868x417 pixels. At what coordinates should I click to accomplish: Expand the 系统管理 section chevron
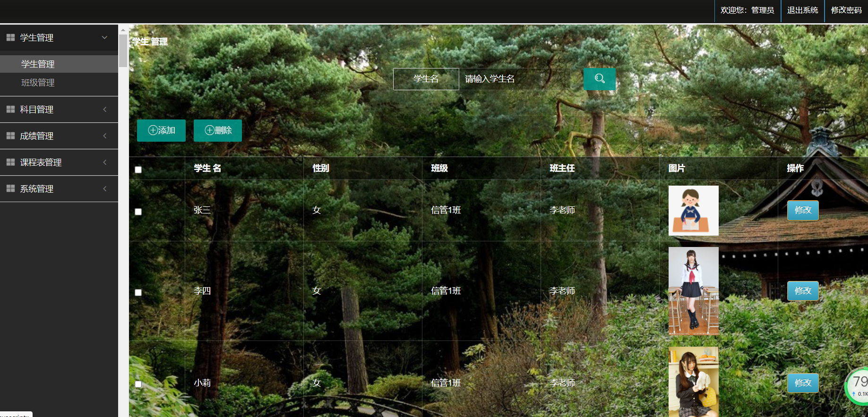coord(104,188)
